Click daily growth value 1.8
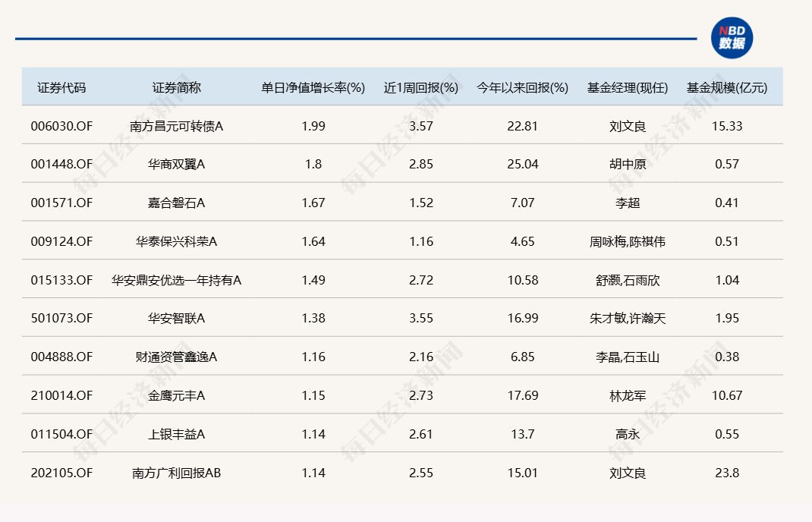Screen dimensions: 812x522 (x=313, y=164)
